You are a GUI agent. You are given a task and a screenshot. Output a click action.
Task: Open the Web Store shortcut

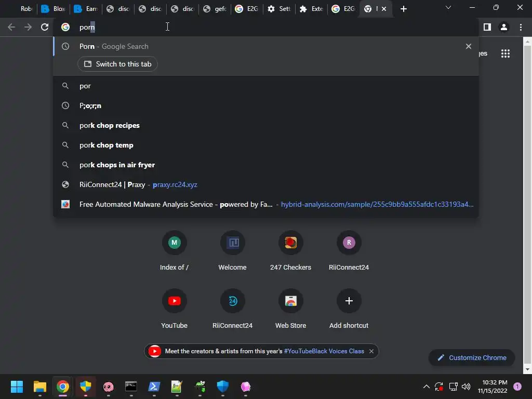(x=290, y=309)
